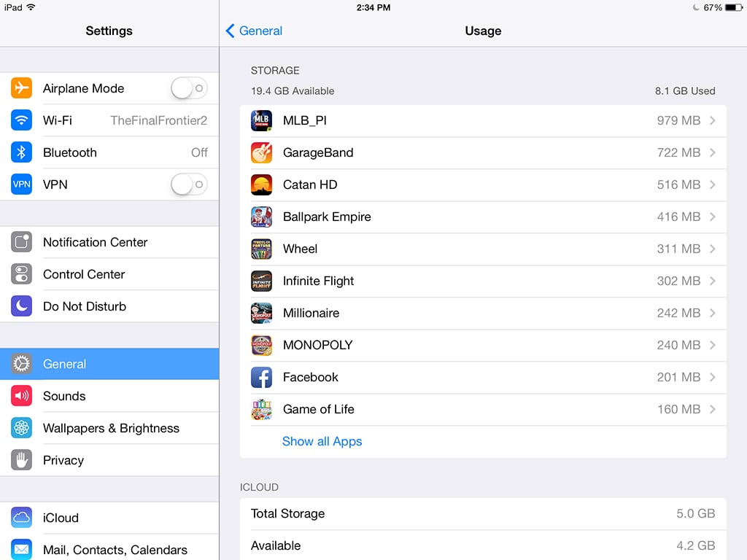Open Wallpapers & Brightness settings
The image size is (747, 560).
click(109, 428)
